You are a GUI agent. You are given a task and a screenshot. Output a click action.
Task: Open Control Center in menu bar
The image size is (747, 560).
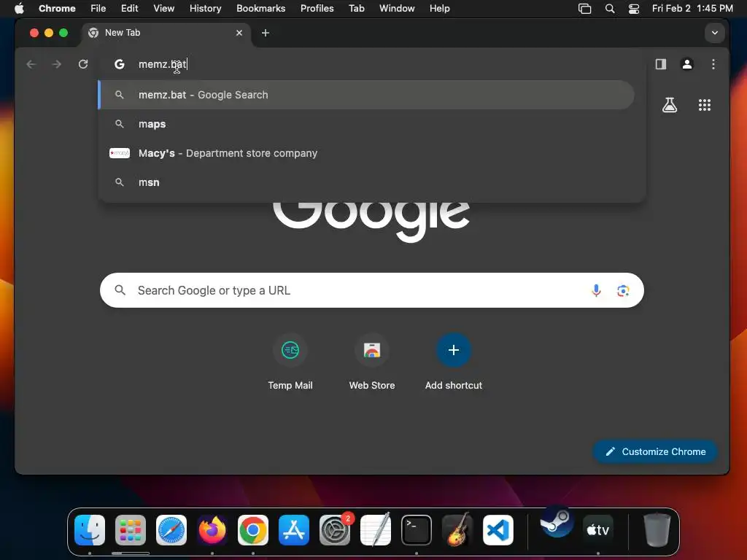[x=634, y=9]
